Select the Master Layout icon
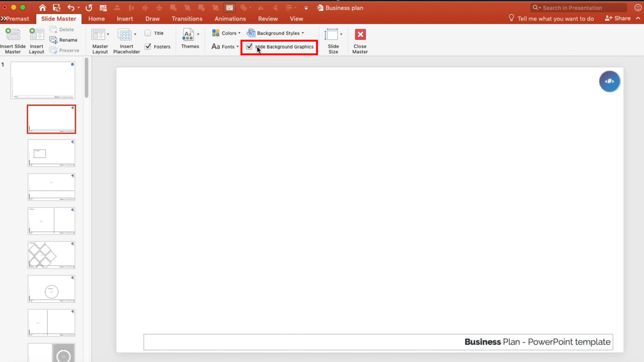The height and width of the screenshot is (362, 644). click(100, 40)
